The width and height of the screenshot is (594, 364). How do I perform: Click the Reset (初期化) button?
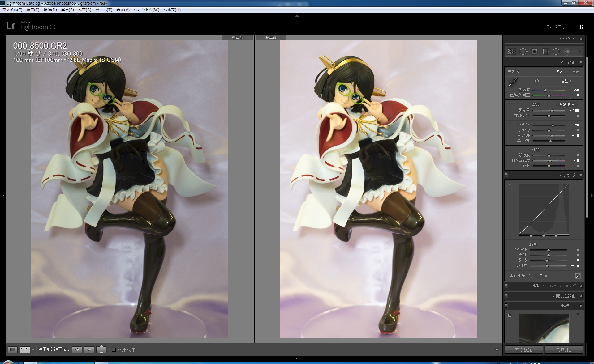[564, 350]
